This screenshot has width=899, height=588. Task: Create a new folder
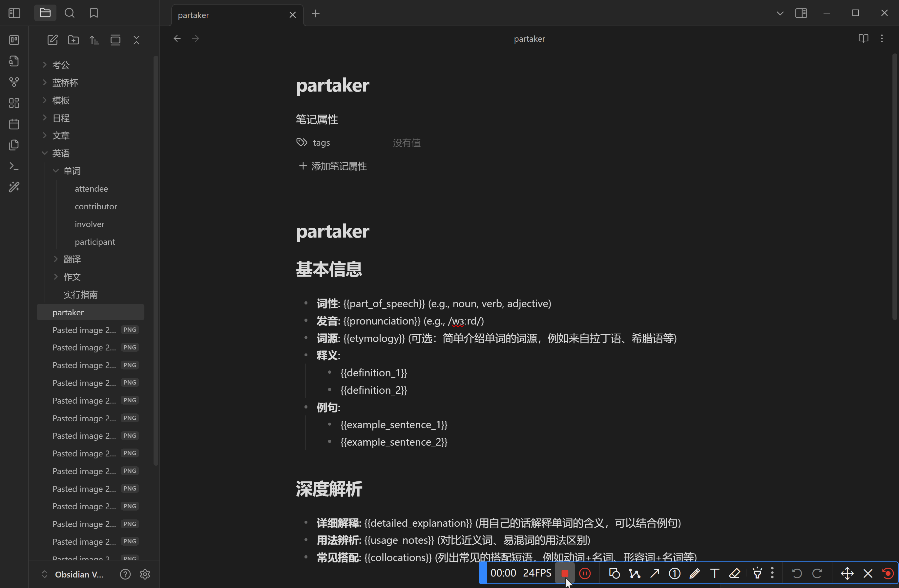pos(73,40)
